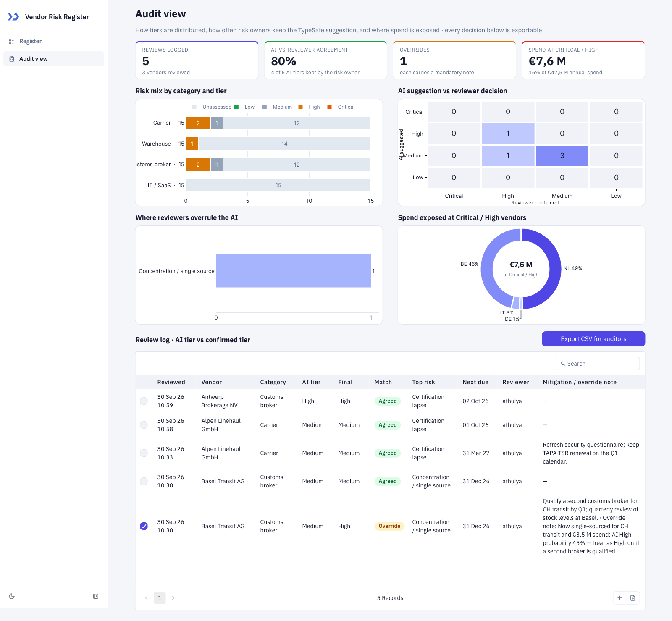Tick checkbox for Antwerp Brokerage NV row
Image resolution: width=672 pixels, height=621 pixels.
pyautogui.click(x=144, y=401)
